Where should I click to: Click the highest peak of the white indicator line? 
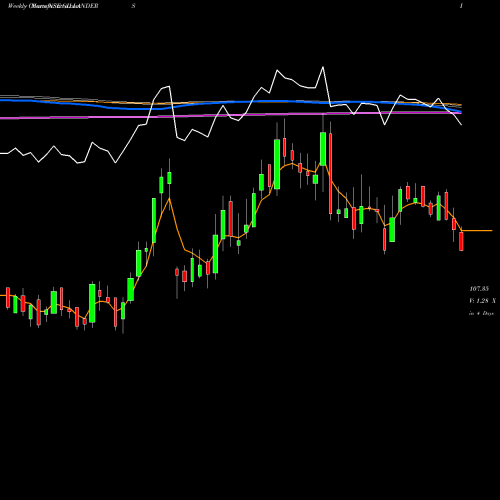(323, 68)
